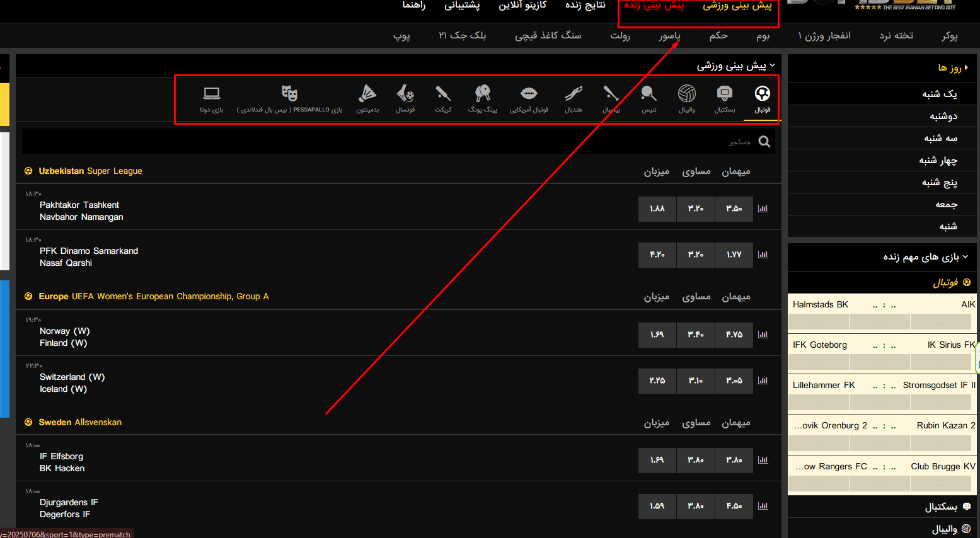The height and width of the screenshot is (538, 980).
Task: Select the ping pong (پینگ پونگ) icon
Action: [483, 94]
